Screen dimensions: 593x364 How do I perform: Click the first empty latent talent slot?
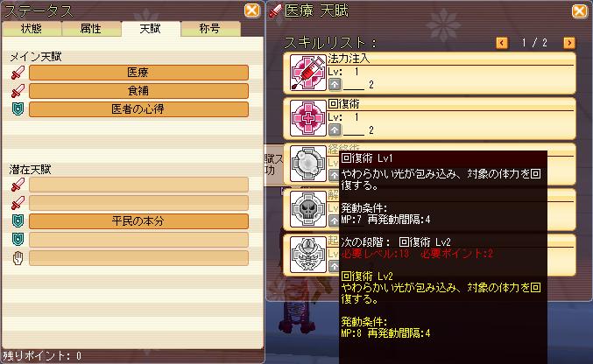click(138, 185)
